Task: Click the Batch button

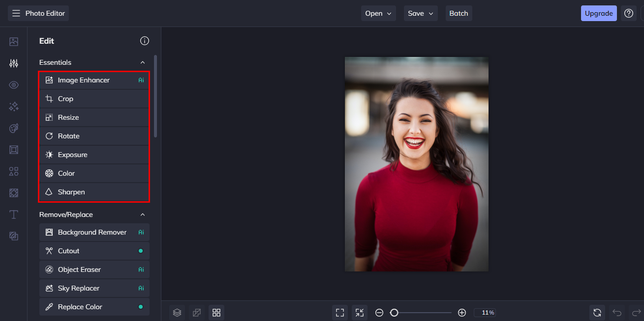Action: [459, 14]
